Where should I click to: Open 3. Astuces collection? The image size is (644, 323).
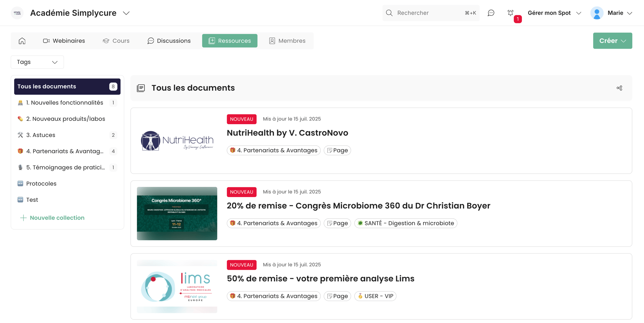[x=67, y=135]
